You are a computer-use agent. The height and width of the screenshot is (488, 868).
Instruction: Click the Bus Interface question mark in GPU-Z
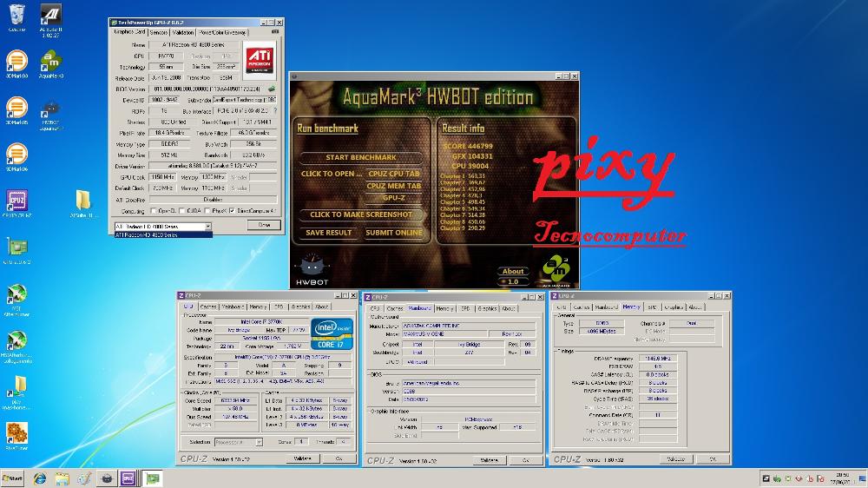point(275,111)
